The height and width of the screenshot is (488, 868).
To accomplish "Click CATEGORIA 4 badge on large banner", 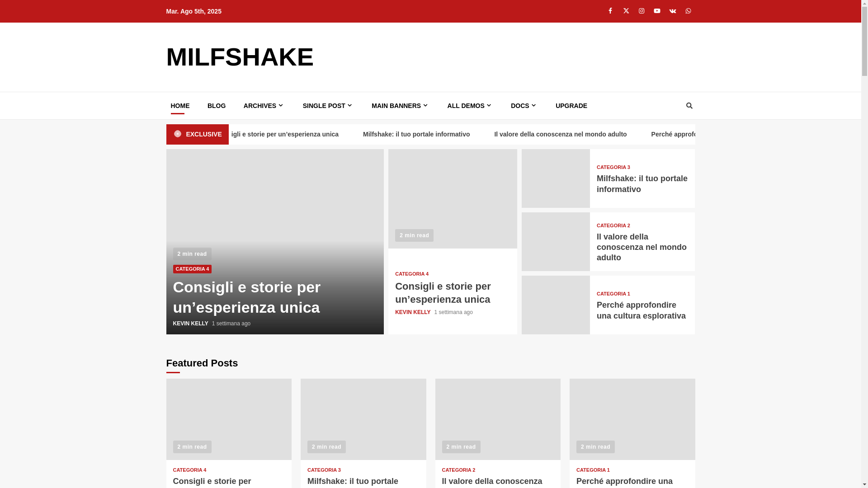I will coord(192,269).
